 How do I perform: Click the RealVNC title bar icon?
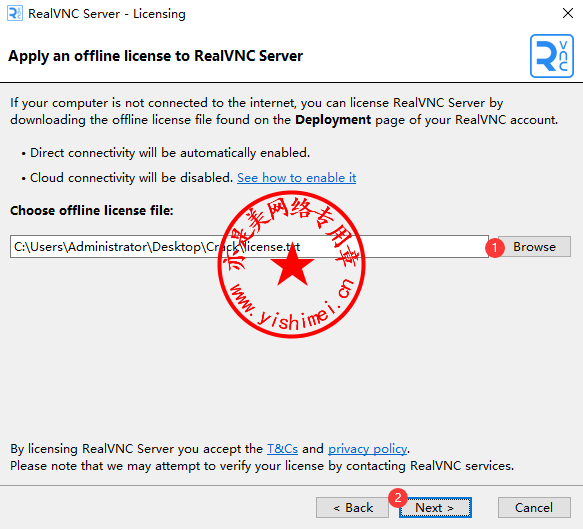[15, 13]
